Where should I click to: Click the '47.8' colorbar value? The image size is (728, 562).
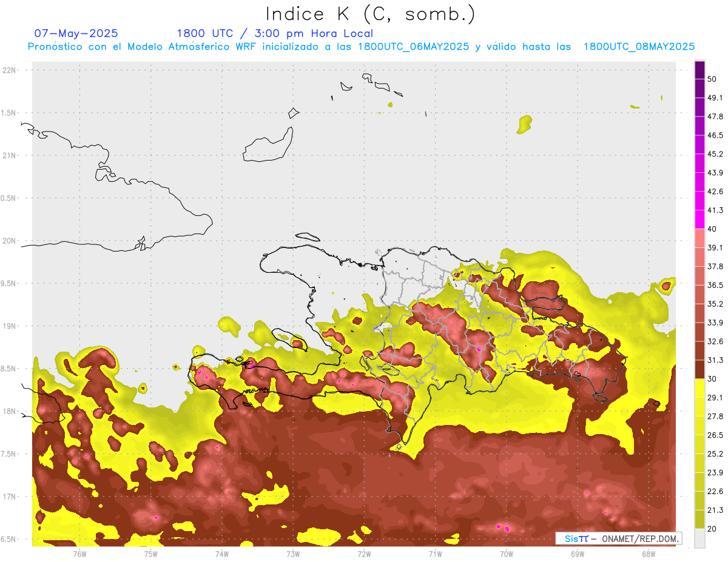(715, 116)
